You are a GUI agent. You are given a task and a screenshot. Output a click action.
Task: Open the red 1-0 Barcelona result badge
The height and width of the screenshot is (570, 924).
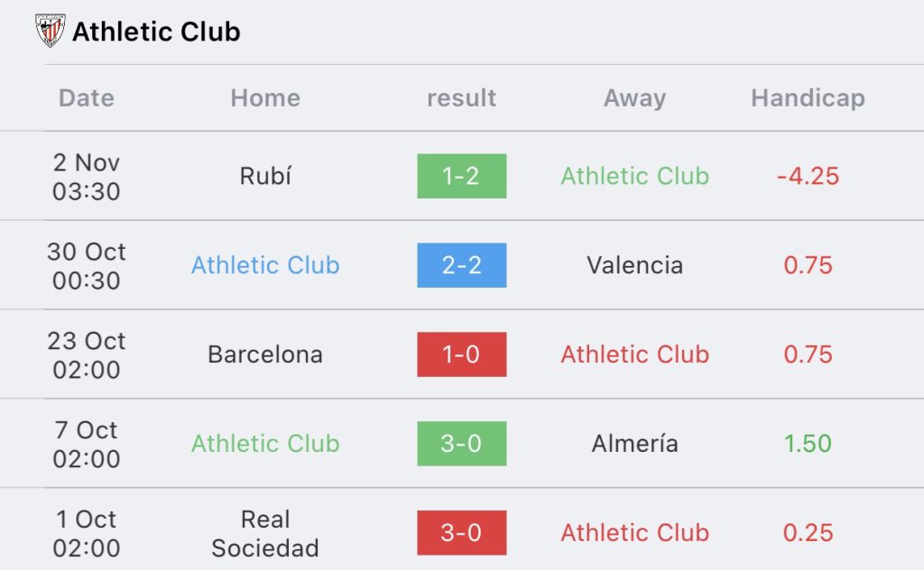click(x=461, y=354)
